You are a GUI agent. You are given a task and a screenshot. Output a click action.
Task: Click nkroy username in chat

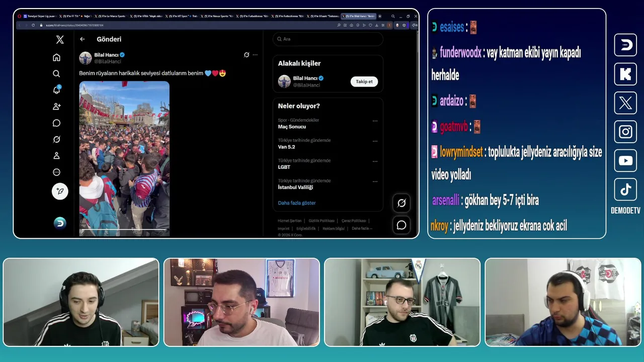point(439,226)
